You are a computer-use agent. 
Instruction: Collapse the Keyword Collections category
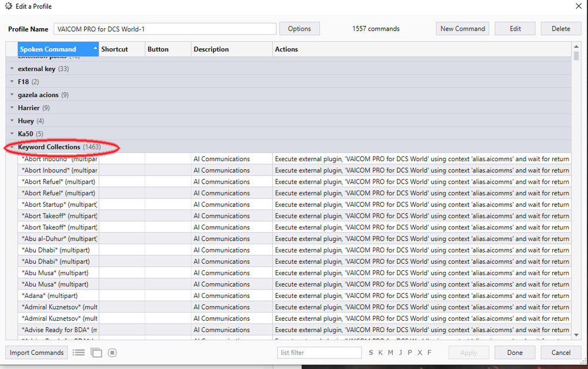coord(12,147)
